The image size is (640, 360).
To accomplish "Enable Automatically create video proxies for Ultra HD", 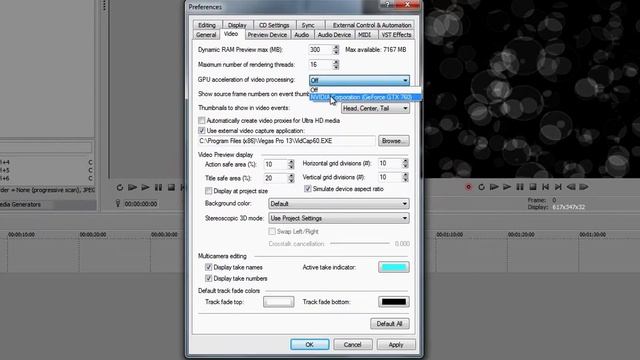I will [x=202, y=120].
